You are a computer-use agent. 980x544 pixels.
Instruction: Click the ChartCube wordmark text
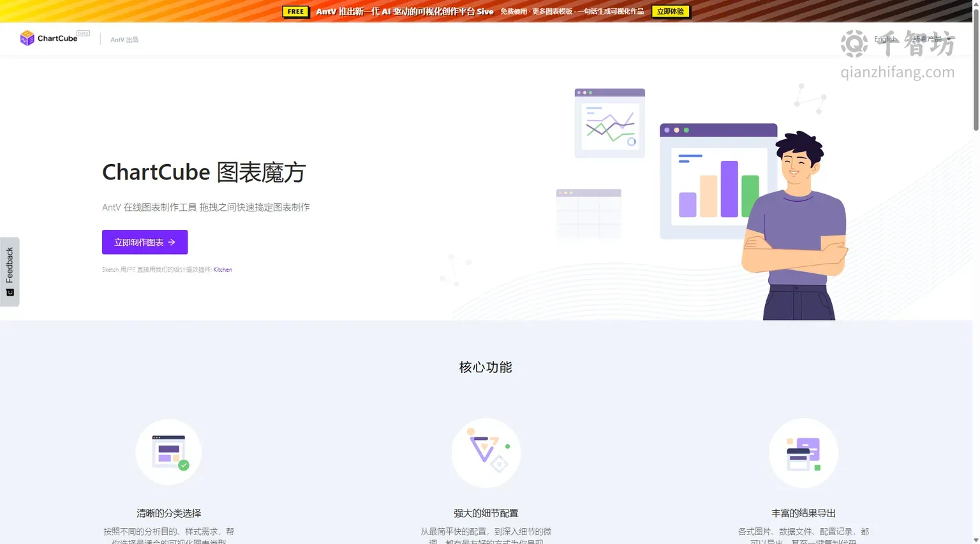57,38
